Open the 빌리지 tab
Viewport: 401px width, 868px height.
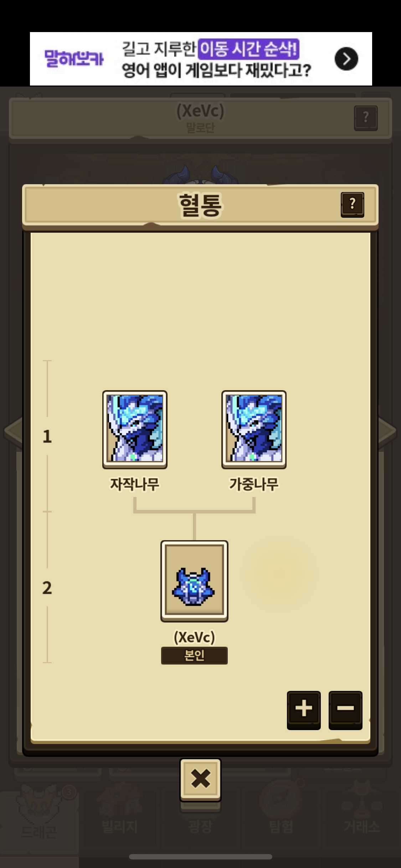(120, 816)
